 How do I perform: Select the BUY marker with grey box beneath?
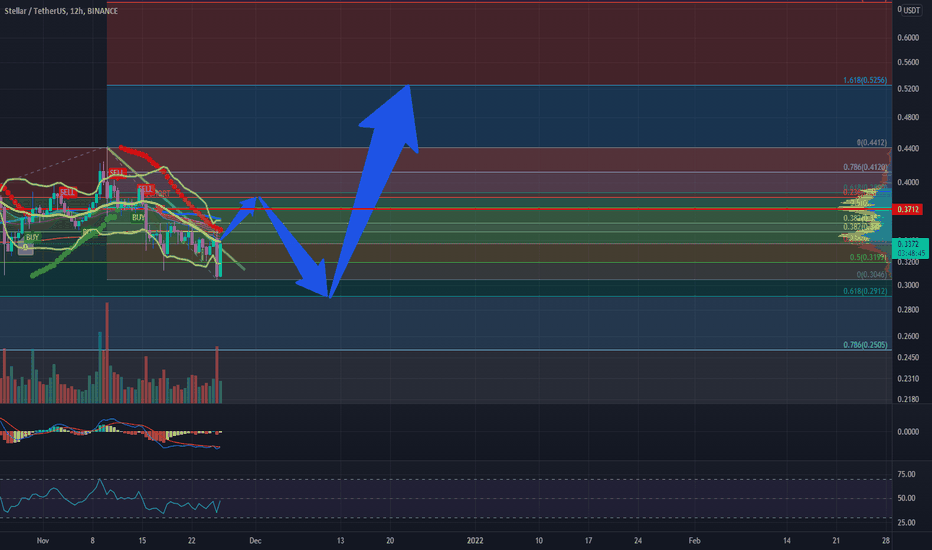[32, 237]
